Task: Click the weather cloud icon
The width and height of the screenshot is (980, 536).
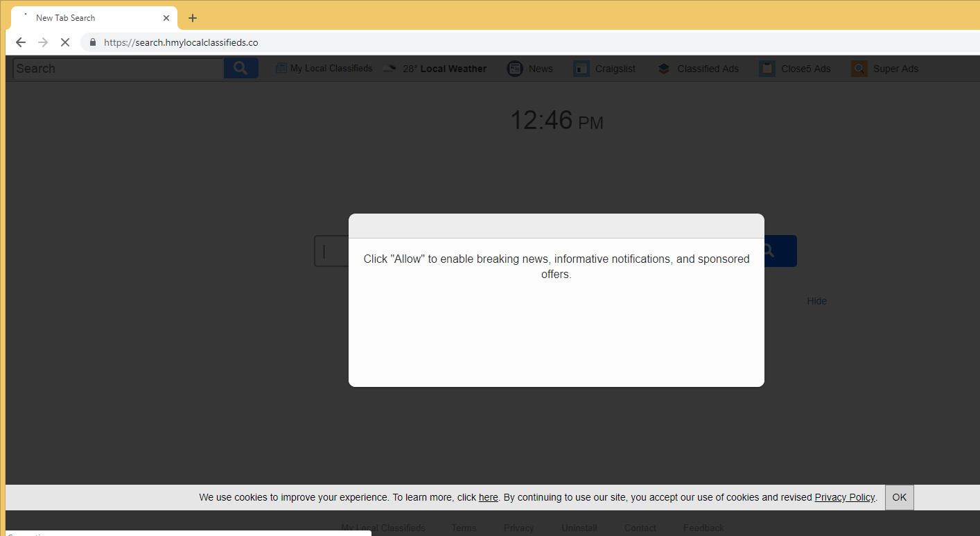Action: 390,69
